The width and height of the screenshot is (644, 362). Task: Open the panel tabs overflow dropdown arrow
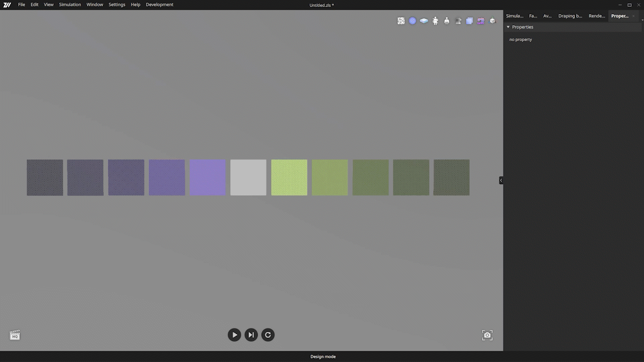click(640, 16)
